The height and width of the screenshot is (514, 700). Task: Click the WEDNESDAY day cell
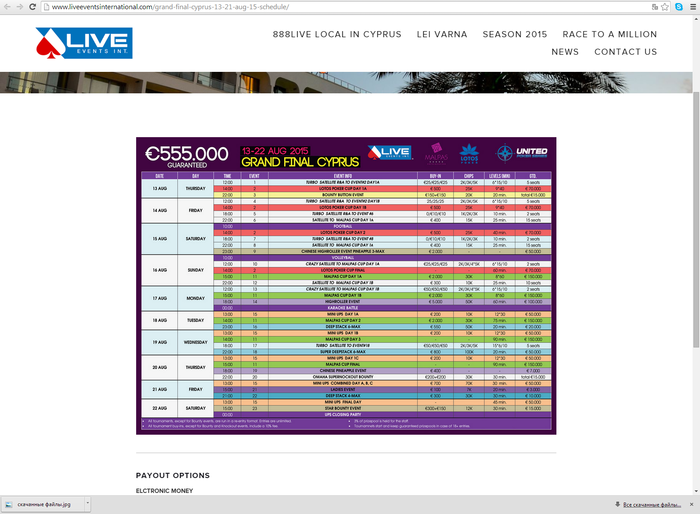click(196, 342)
